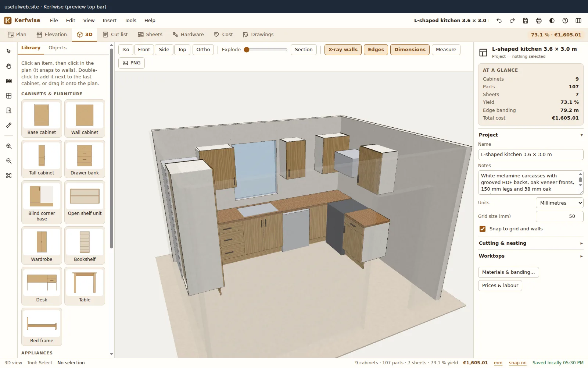
Task: Open the help question-mark icon
Action: 565,21
